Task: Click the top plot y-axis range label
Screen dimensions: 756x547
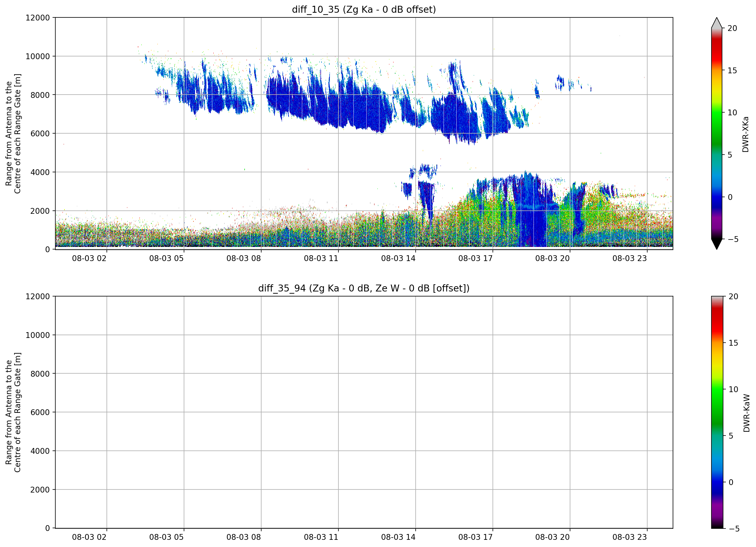Action: [x=13, y=133]
